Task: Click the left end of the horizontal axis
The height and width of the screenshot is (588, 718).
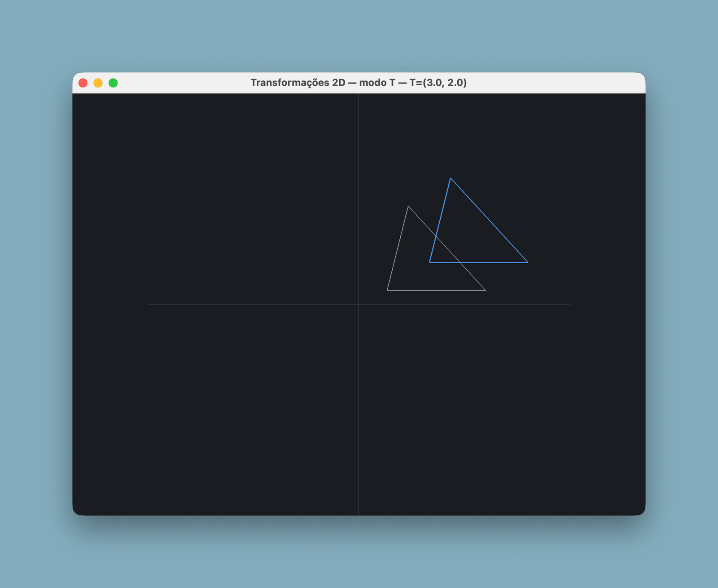Action: click(148, 305)
